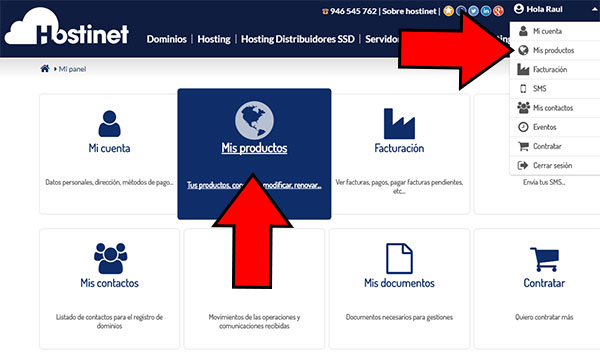This screenshot has width=600, height=361.
Task: Open the Google Plus social icon
Action: 498,11
